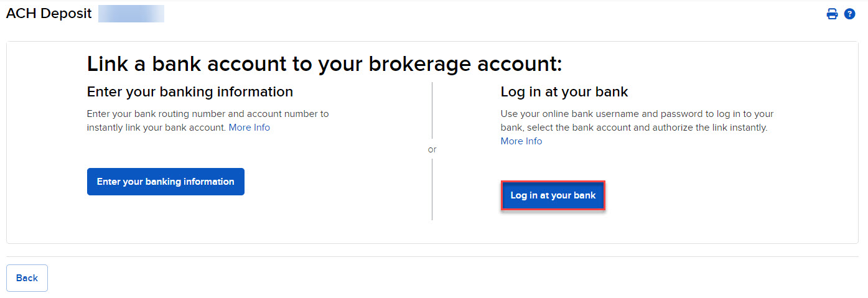This screenshot has height=298, width=868.
Task: Click the Enter your banking information subheading
Action: click(190, 92)
